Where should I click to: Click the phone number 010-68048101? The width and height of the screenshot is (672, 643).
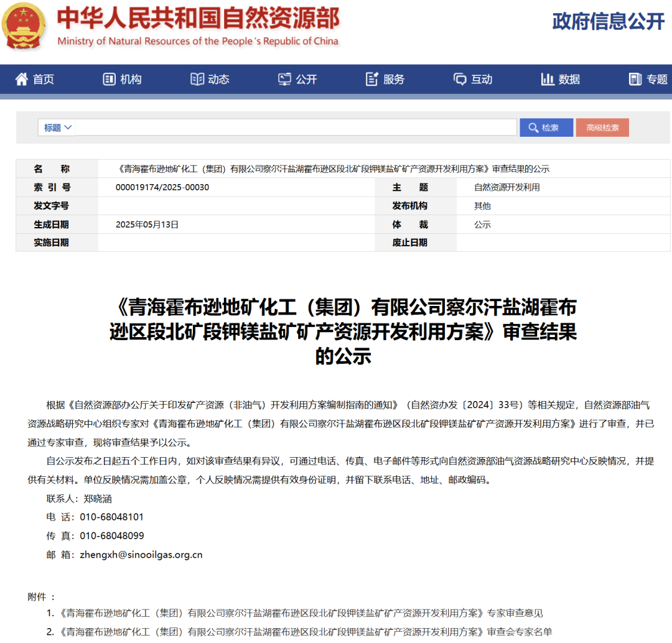point(111,517)
